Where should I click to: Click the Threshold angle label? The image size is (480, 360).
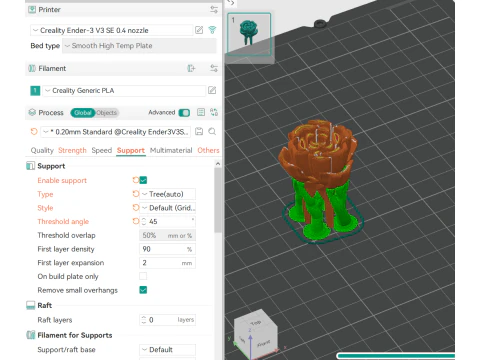coord(63,221)
